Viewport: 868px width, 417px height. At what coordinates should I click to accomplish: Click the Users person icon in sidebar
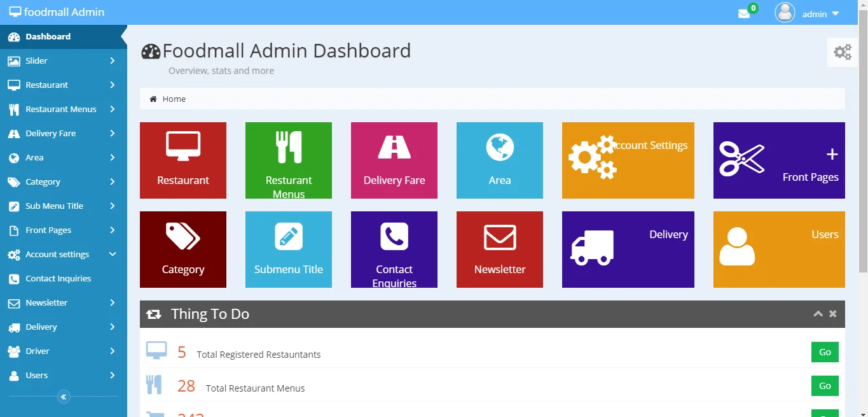(x=14, y=376)
